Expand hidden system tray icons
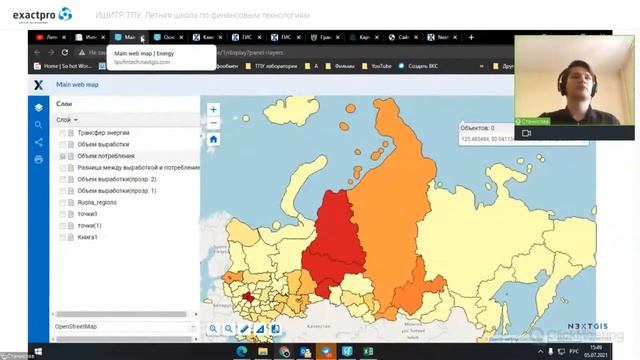Viewport: 640px width, 360px height. coord(540,351)
